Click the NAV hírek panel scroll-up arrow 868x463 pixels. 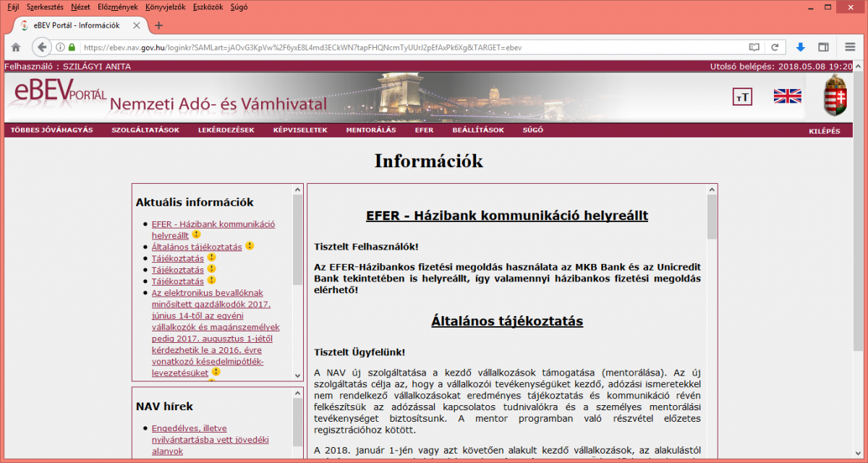click(297, 393)
